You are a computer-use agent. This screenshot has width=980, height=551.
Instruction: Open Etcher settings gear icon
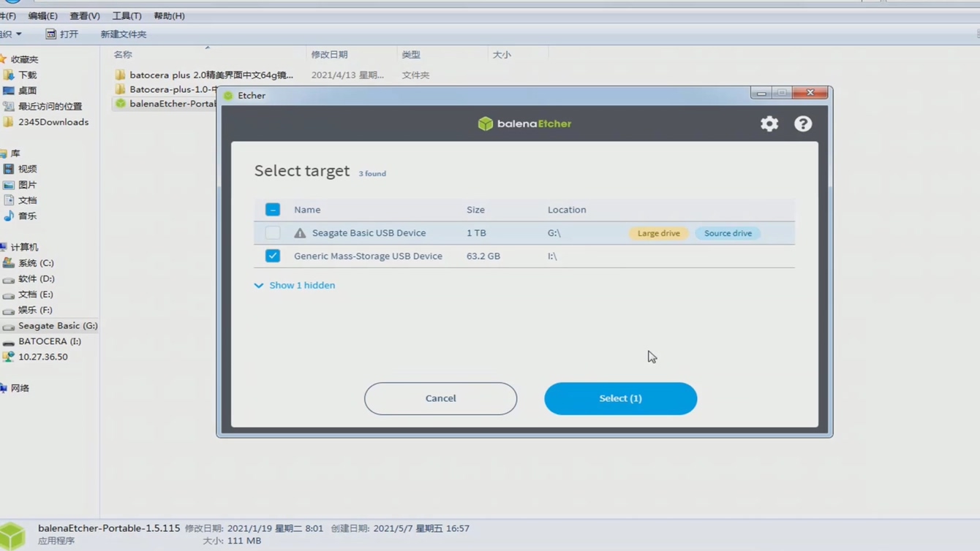point(769,123)
